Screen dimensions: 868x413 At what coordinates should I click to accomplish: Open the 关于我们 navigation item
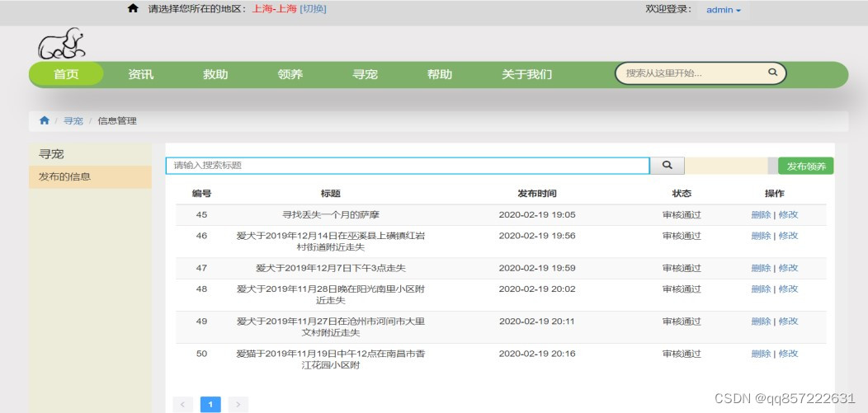[526, 74]
